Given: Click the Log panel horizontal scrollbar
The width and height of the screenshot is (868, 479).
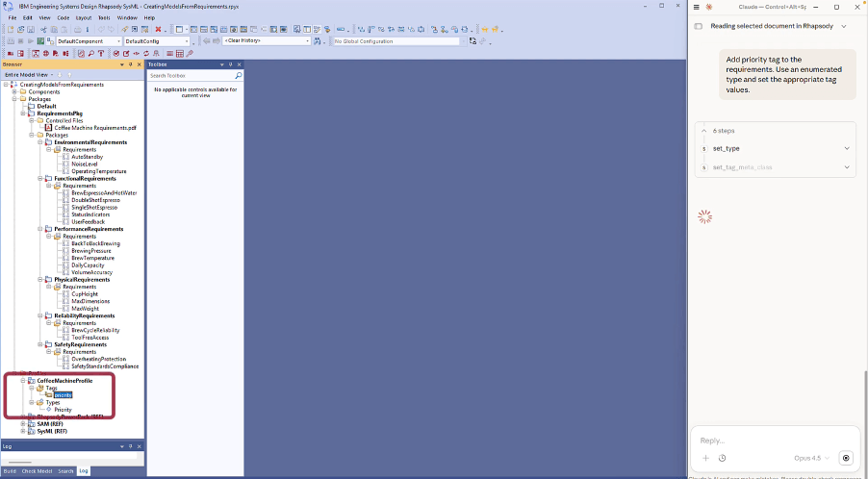Looking at the screenshot, I should tap(20, 463).
